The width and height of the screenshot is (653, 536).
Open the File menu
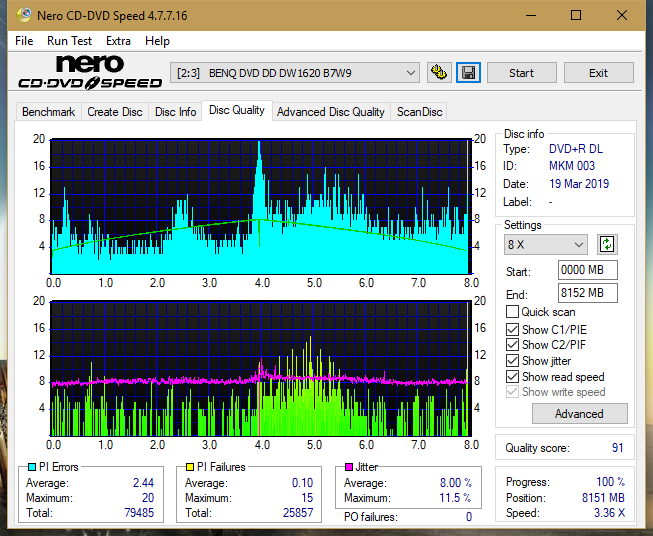[24, 41]
